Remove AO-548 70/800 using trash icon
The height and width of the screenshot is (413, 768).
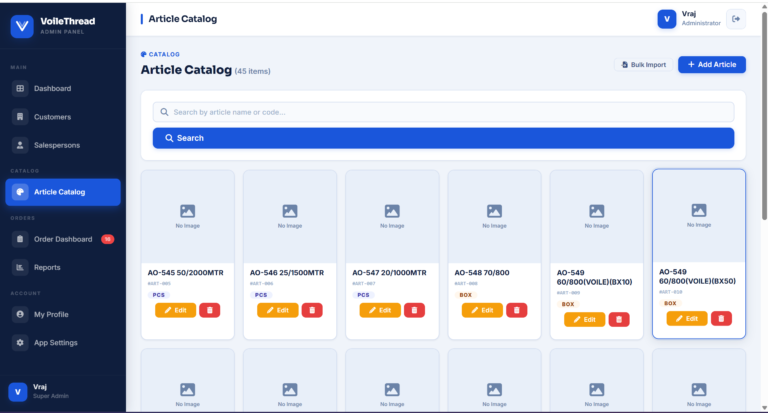coord(516,310)
